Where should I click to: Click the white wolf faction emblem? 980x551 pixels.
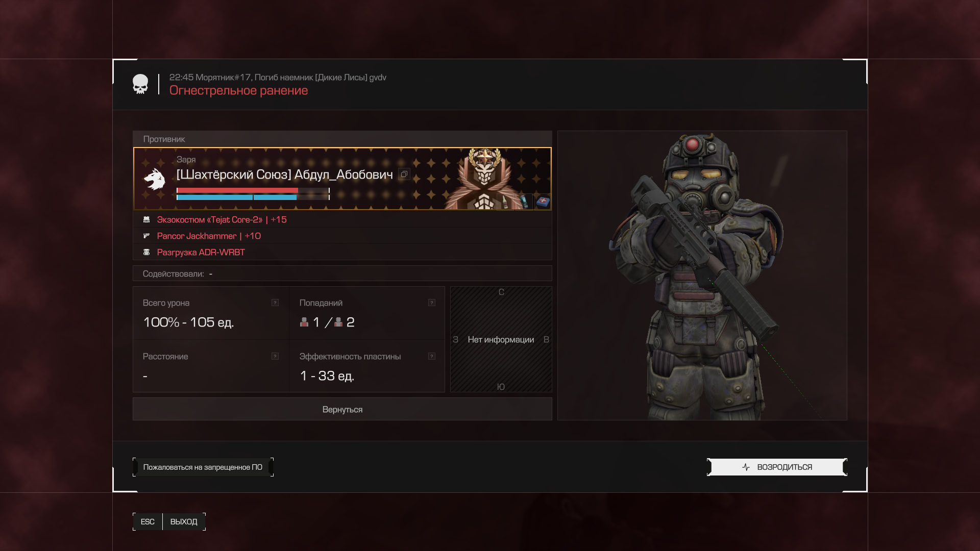[x=154, y=179]
